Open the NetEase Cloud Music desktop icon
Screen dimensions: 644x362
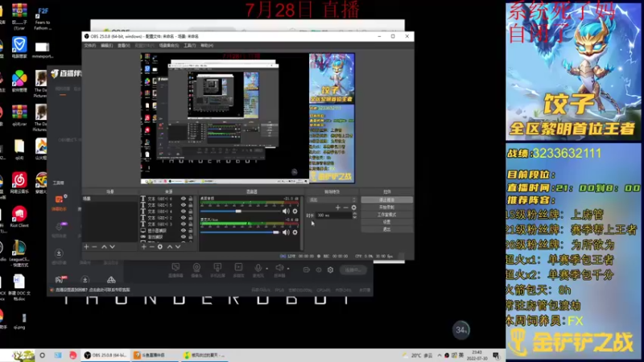(x=19, y=183)
